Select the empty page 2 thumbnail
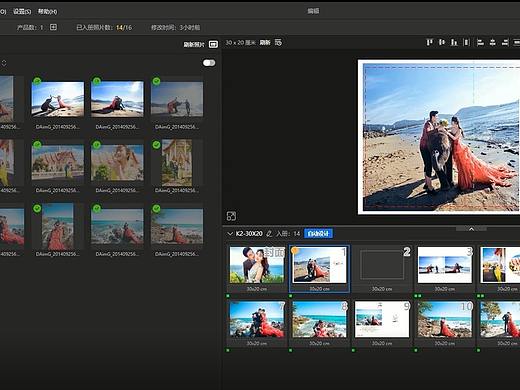 382,265
